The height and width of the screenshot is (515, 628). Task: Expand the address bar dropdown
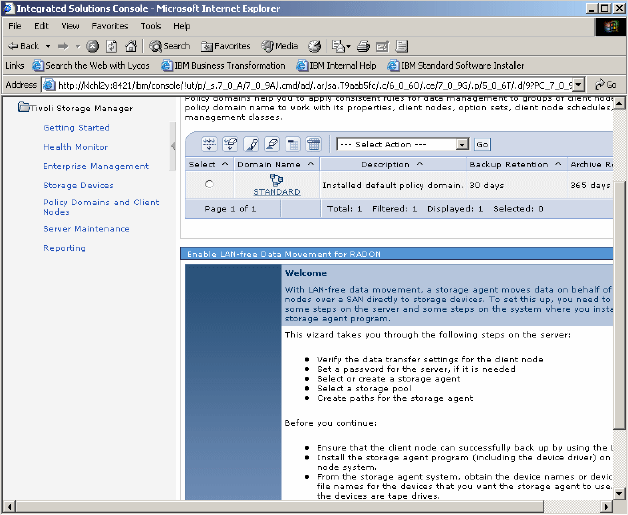[578, 85]
